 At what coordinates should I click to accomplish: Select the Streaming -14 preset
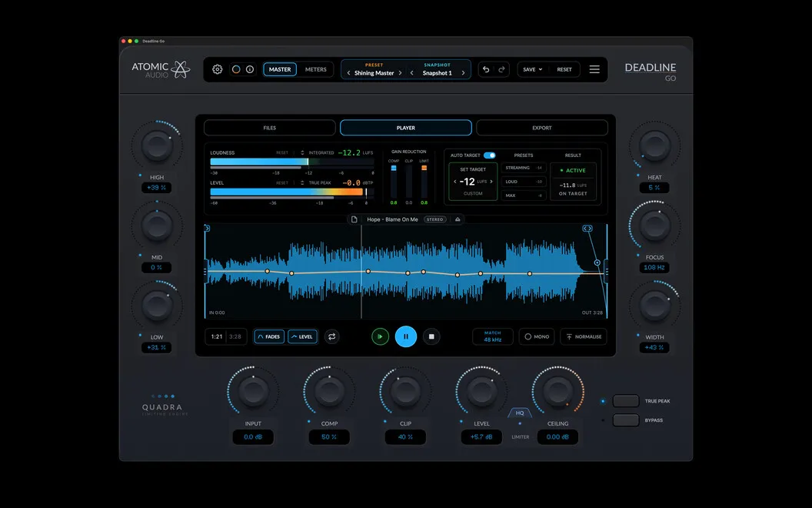524,168
